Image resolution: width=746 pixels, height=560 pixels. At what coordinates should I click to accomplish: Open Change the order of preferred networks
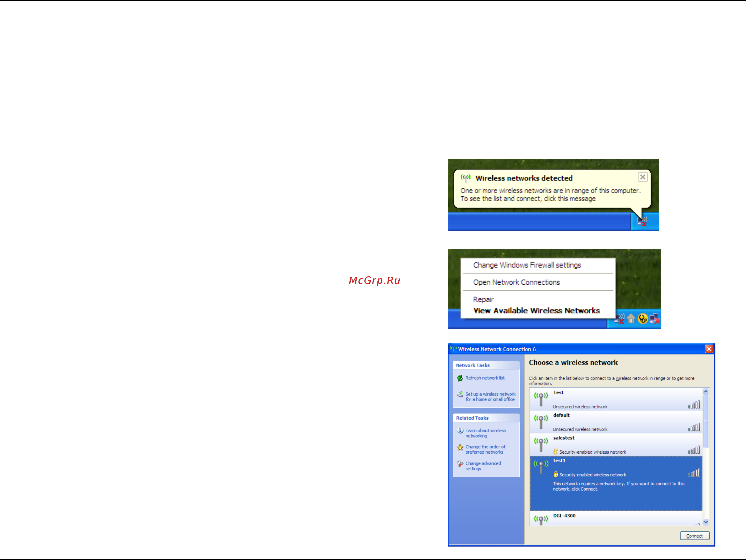coord(485,449)
